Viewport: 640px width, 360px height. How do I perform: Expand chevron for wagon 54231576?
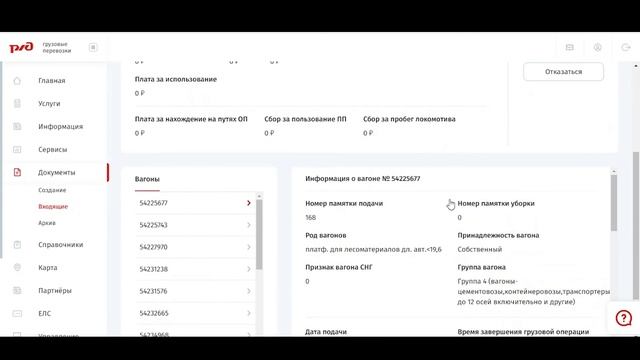tap(249, 291)
